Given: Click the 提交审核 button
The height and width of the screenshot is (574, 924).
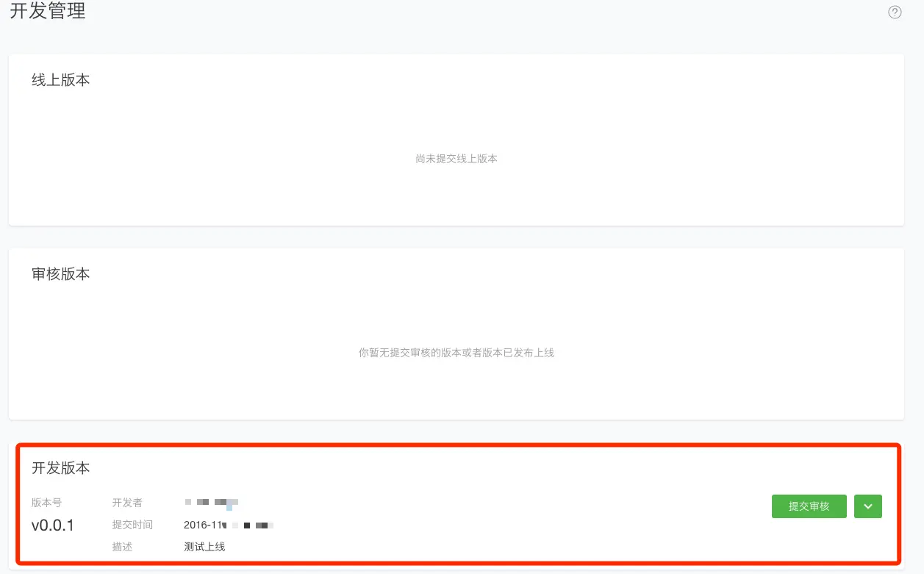Looking at the screenshot, I should (809, 506).
